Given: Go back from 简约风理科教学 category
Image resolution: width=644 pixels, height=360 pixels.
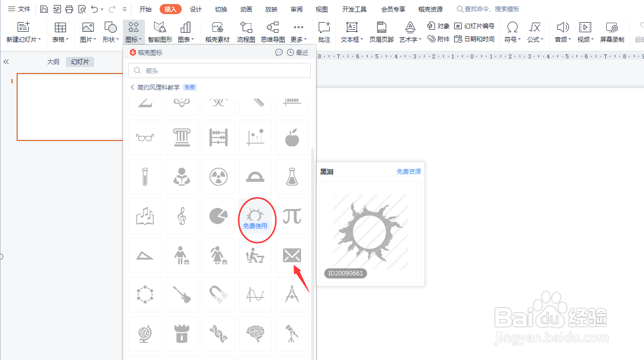Looking at the screenshot, I should click(x=132, y=87).
